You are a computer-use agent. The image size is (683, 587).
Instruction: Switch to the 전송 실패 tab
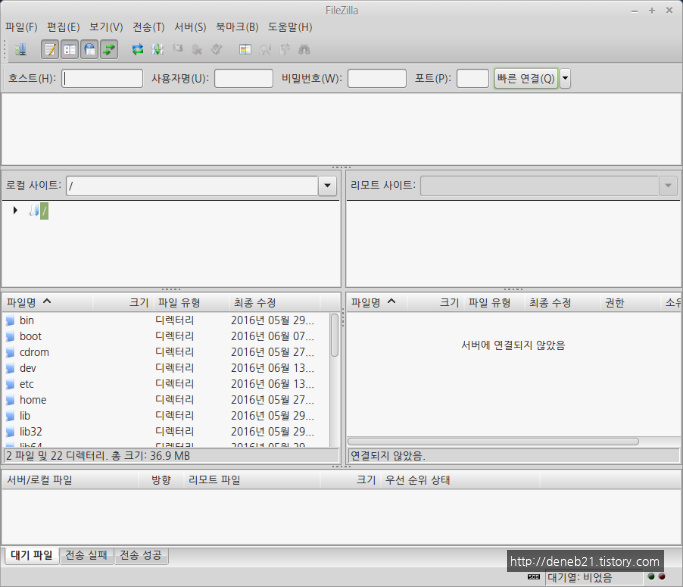click(86, 555)
